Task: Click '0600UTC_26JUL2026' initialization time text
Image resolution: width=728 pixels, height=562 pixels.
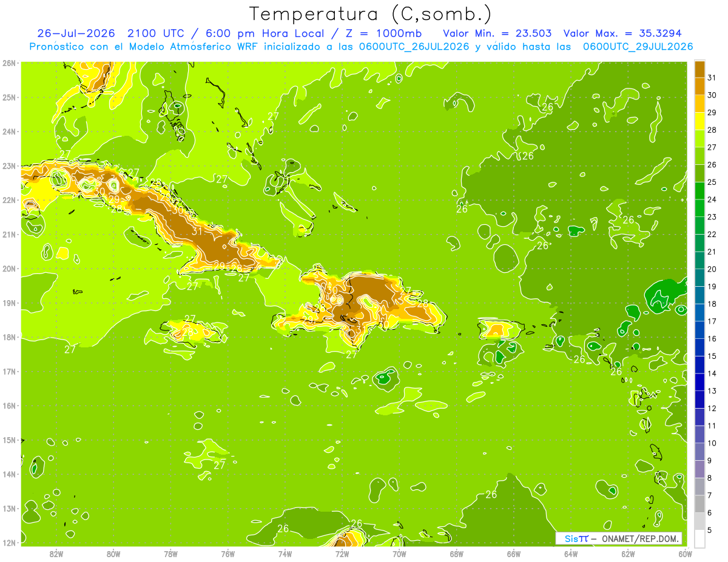Action: (414, 47)
